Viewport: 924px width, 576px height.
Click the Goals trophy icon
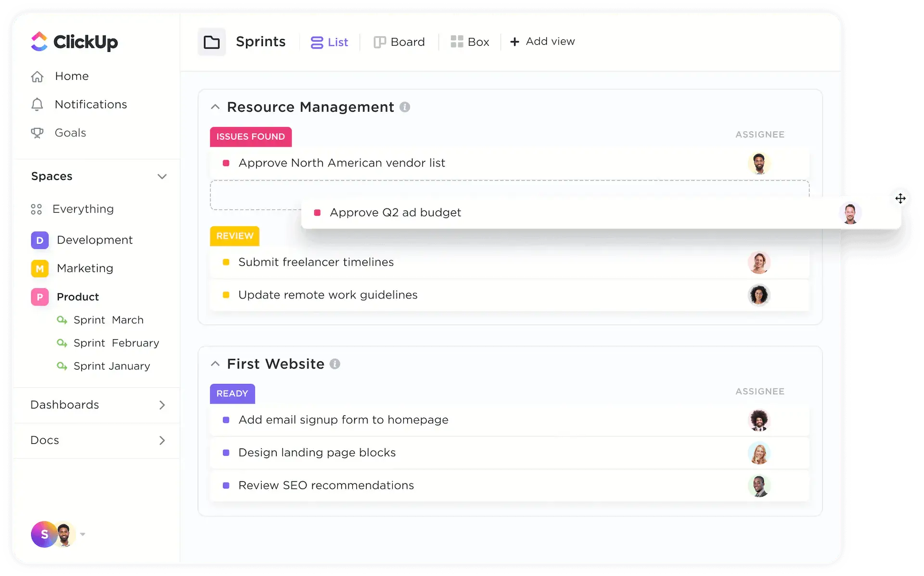click(x=37, y=132)
